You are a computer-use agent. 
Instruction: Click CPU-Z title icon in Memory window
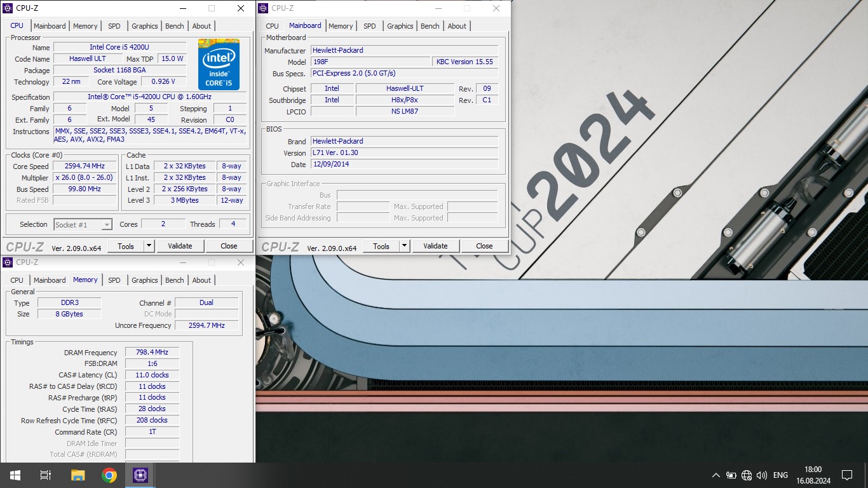8,262
